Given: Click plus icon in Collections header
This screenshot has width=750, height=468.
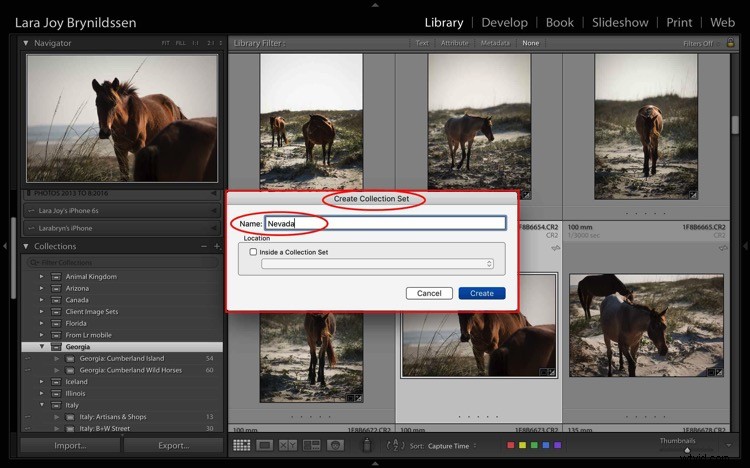Looking at the screenshot, I should (x=217, y=246).
